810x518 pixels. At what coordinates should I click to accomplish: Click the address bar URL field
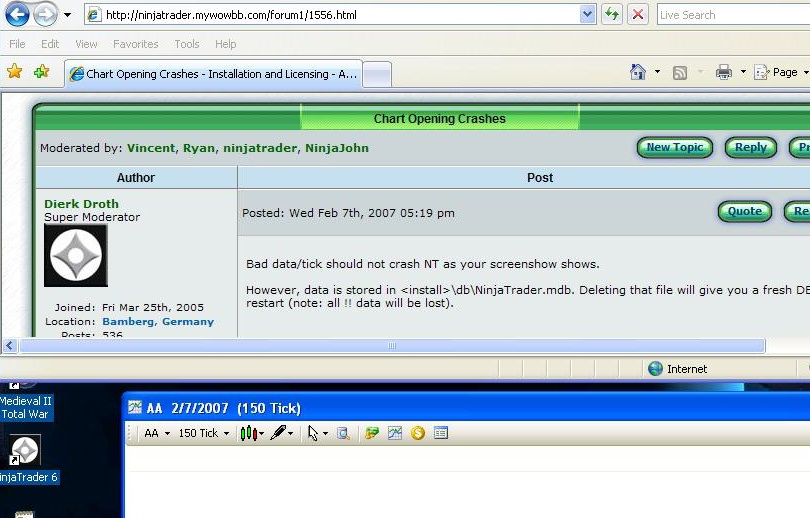[x=331, y=15]
